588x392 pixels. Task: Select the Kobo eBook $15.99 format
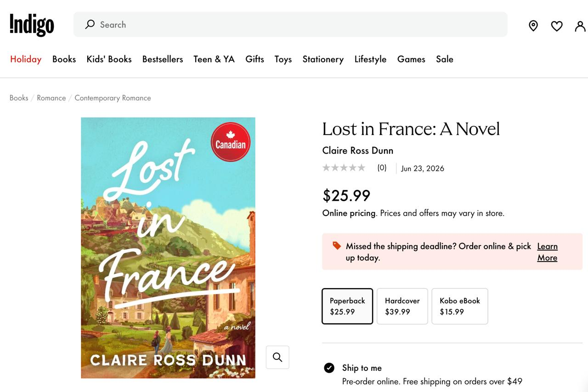point(460,306)
